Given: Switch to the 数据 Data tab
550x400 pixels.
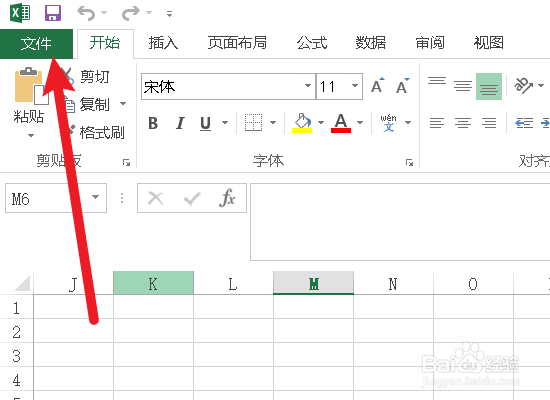Looking at the screenshot, I should click(x=371, y=43).
